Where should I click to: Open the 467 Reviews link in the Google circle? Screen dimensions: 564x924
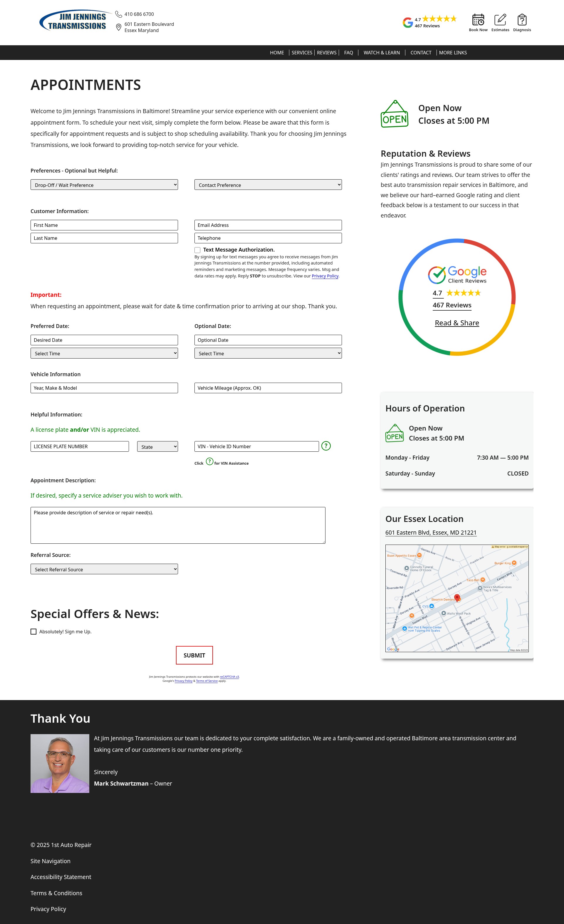452,305
